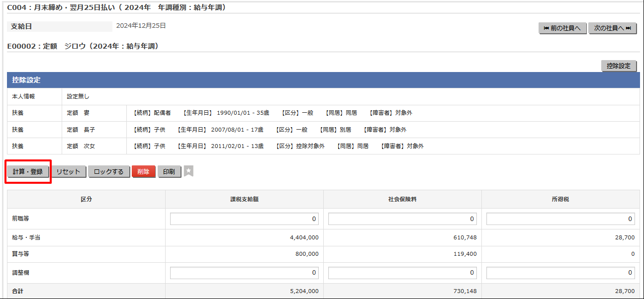Select the 調整欄 課税支給額 input field
The image size is (644, 299).
click(x=244, y=272)
